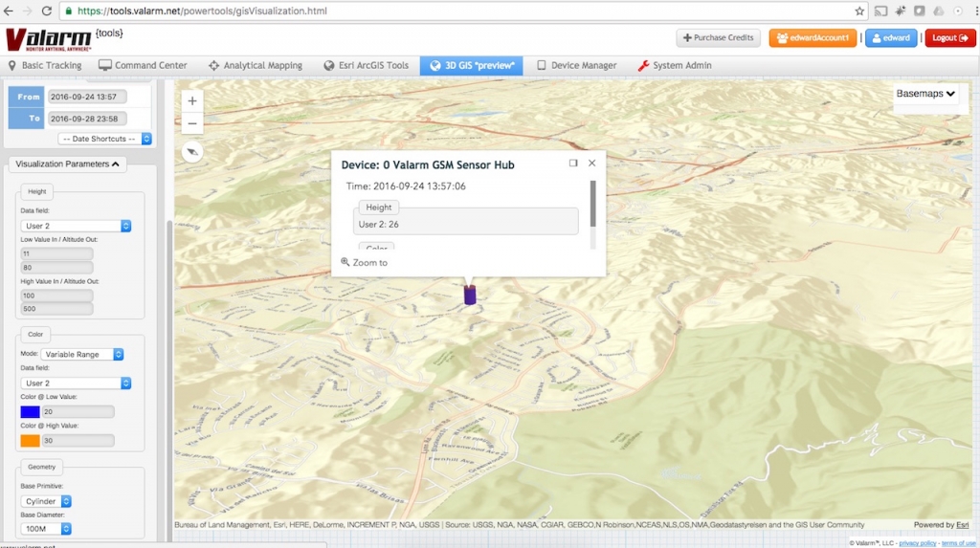Open the edward user profile button
Viewport: 980px width, 548px height.
tap(891, 37)
